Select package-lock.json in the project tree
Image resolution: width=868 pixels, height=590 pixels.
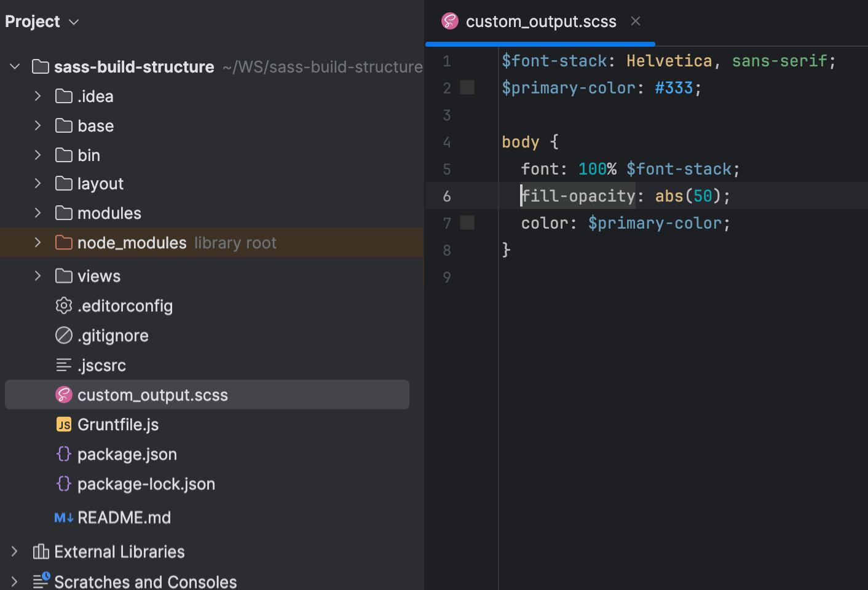[146, 484]
